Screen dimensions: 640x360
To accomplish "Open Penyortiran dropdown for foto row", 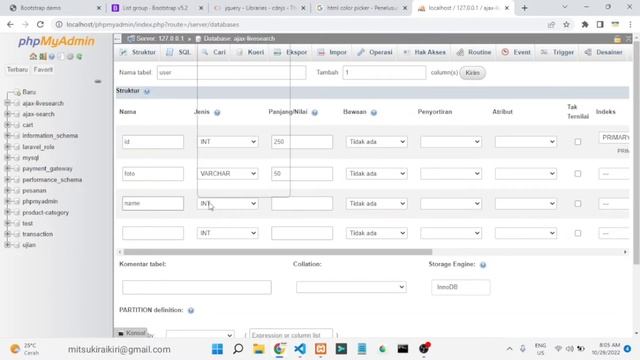I will pyautogui.click(x=451, y=173).
